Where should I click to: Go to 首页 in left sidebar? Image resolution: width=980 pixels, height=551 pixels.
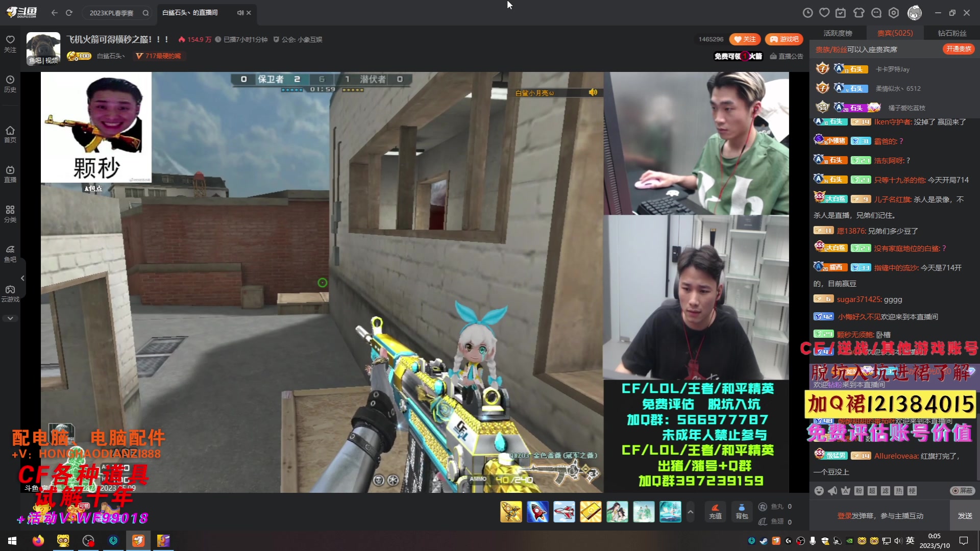point(10,134)
